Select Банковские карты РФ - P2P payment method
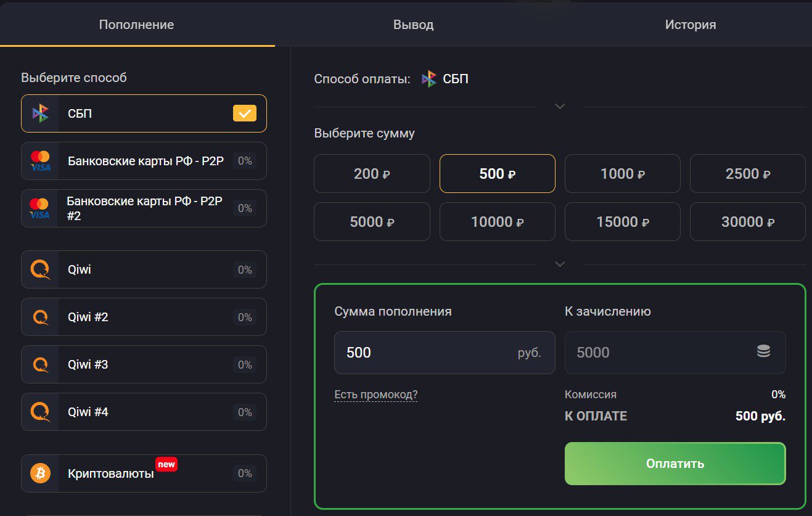 coord(144,161)
